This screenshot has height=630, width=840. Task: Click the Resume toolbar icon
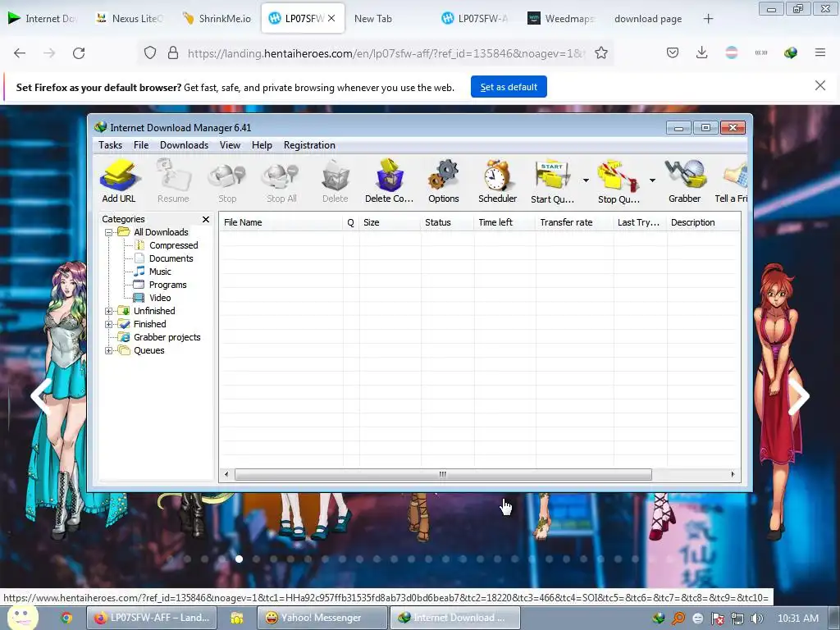[173, 181]
